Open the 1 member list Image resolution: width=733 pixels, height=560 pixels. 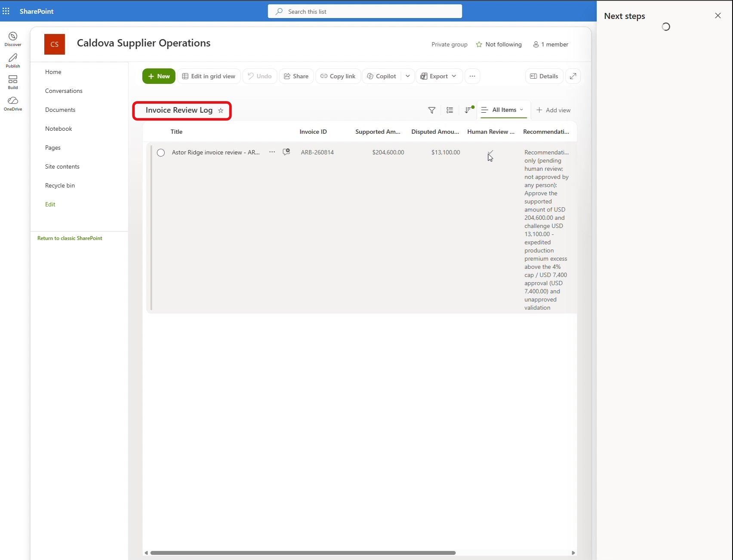point(551,44)
